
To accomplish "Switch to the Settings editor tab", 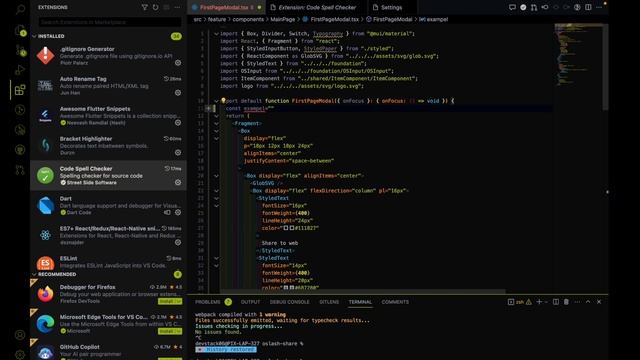I will [391, 7].
